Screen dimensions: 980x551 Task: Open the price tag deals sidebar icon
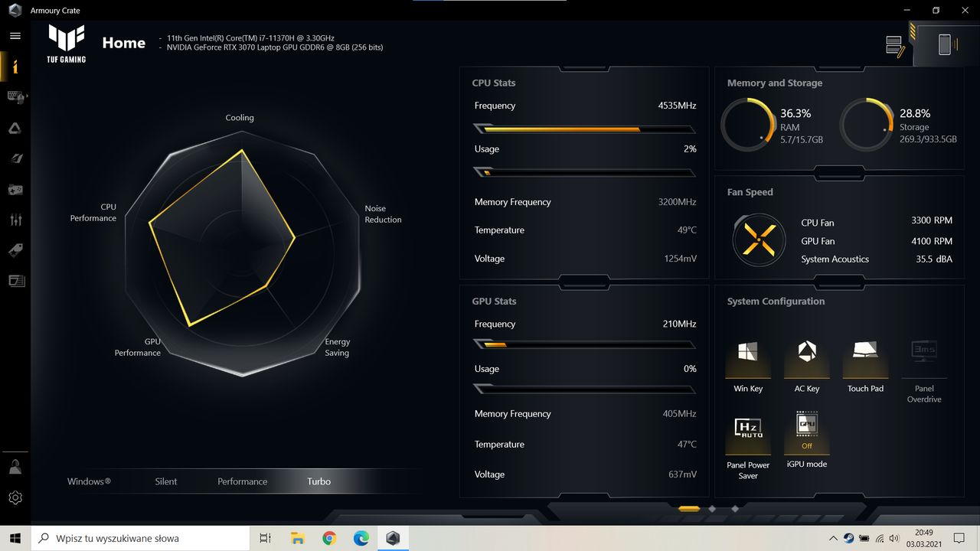tap(15, 250)
